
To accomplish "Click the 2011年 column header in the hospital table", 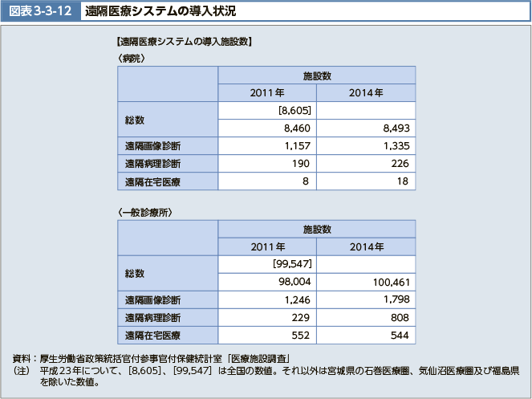I will [267, 92].
